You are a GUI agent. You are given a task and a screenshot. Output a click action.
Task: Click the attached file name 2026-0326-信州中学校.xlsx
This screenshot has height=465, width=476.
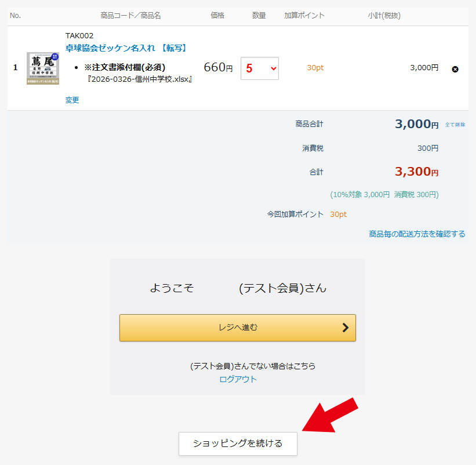[x=139, y=79]
